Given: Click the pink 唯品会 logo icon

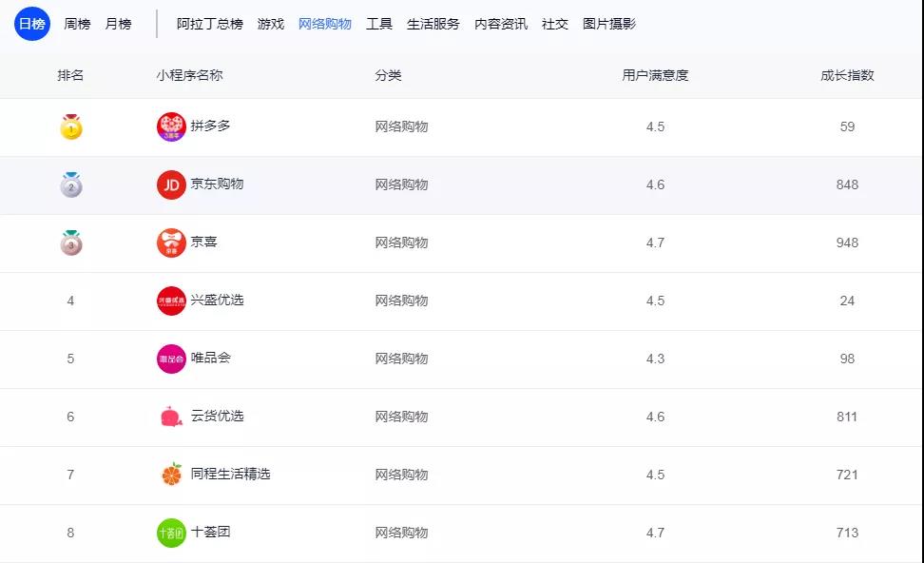Looking at the screenshot, I should (171, 359).
